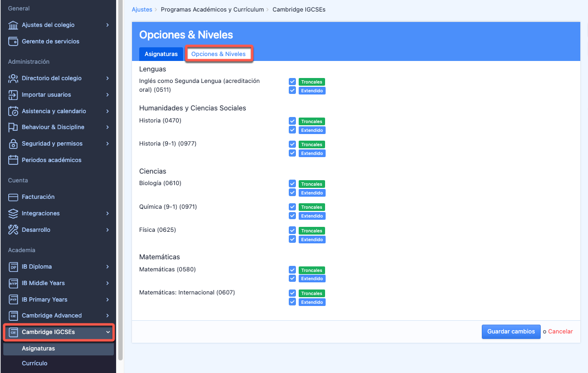The image size is (588, 373).
Task: Click the Seguridad y permisos lock icon
Action: click(14, 144)
